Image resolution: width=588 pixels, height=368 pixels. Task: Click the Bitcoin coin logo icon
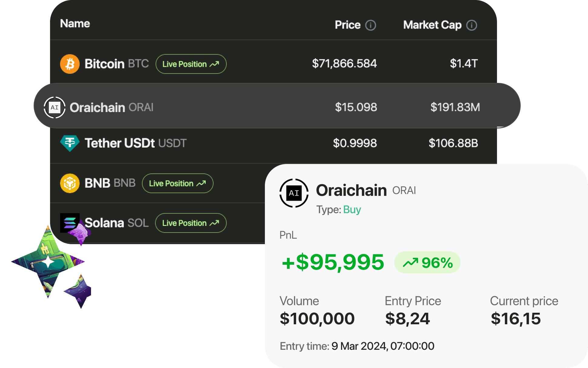click(x=70, y=64)
